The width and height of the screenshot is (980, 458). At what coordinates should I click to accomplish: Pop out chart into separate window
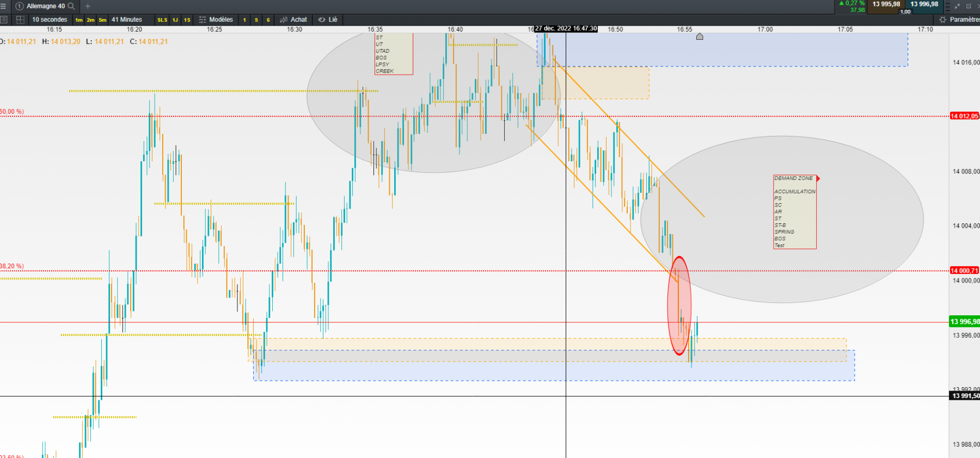tap(969, 6)
